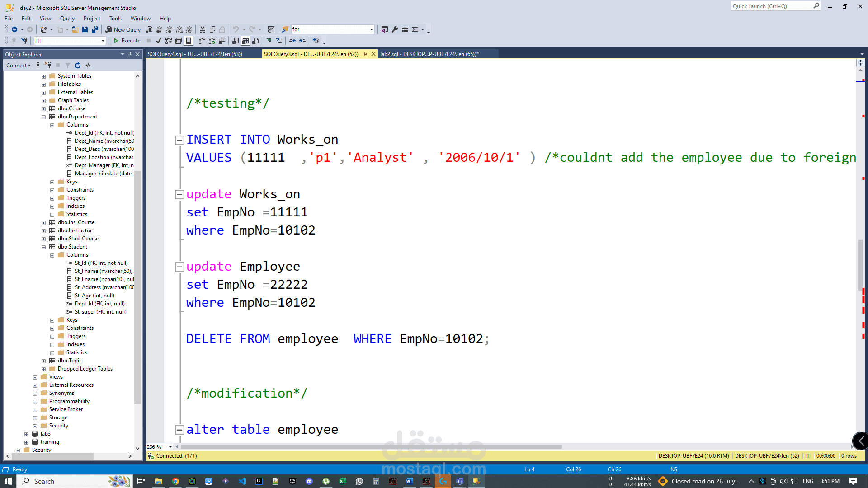
Task: Click the Parse checkmark icon
Action: 158,41
